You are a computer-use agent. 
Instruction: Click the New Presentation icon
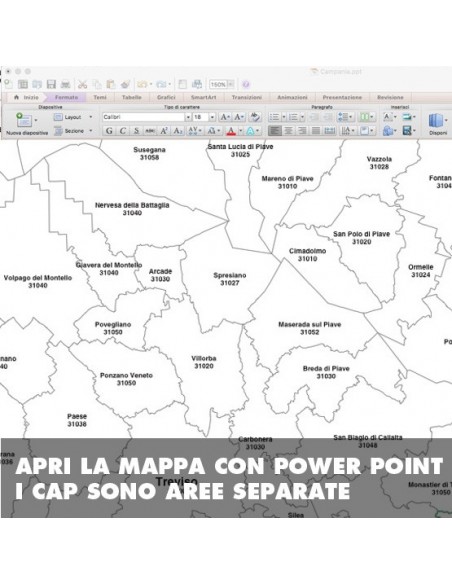8,85
